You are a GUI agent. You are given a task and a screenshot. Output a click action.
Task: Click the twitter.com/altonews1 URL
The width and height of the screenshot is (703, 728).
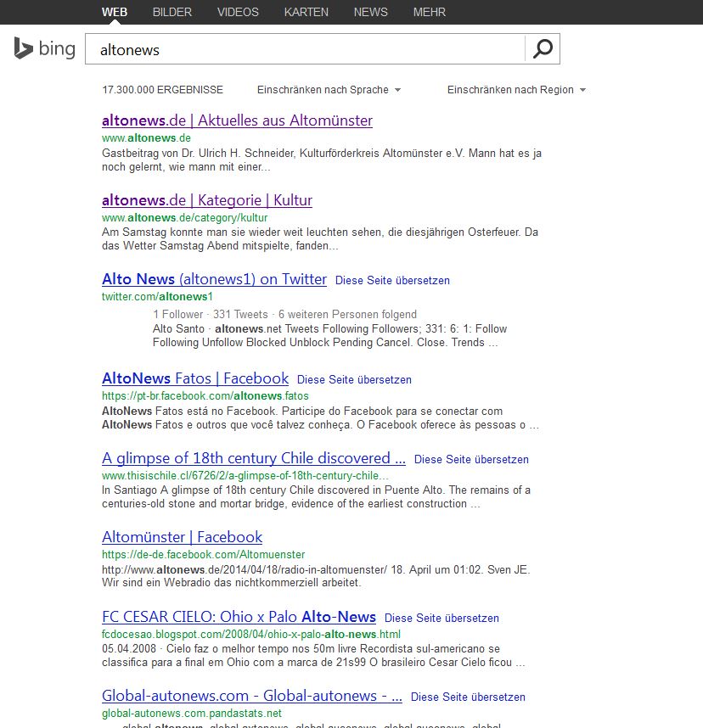coord(157,297)
